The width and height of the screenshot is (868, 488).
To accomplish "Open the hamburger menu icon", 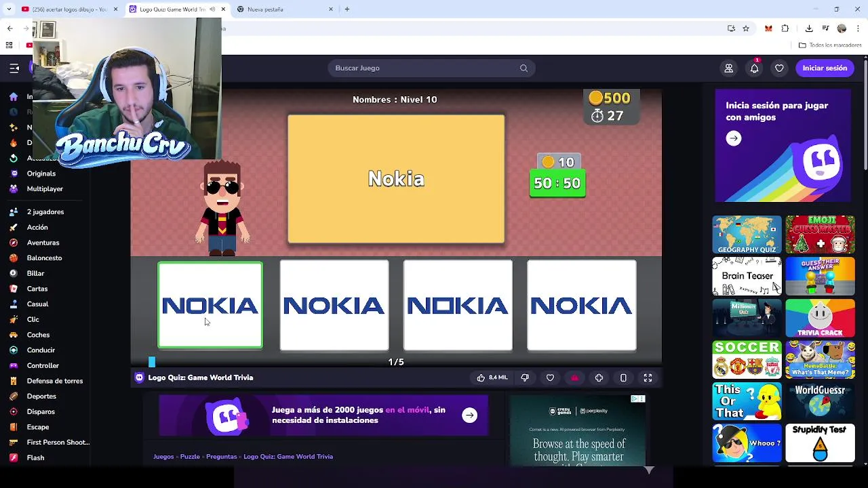I will tap(14, 68).
